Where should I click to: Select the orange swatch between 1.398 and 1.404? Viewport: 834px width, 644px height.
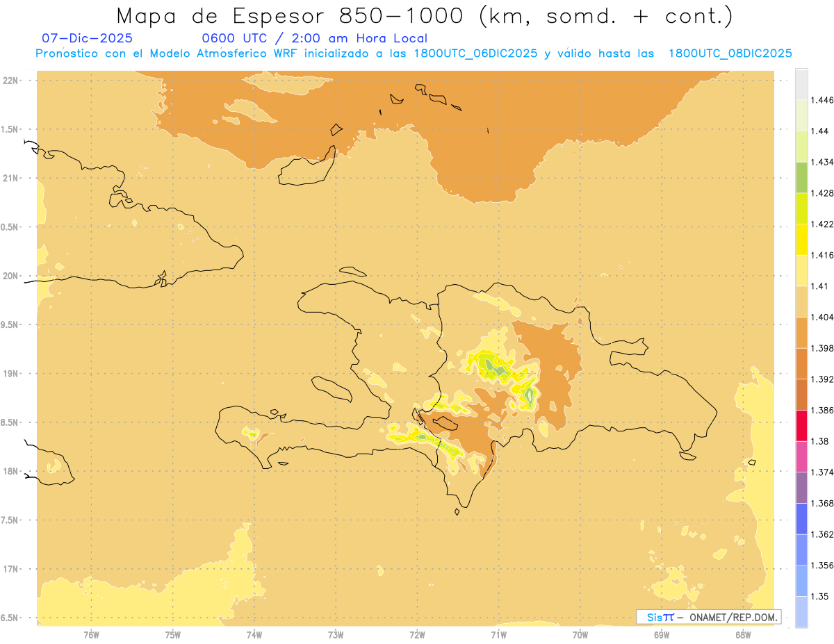click(x=801, y=333)
